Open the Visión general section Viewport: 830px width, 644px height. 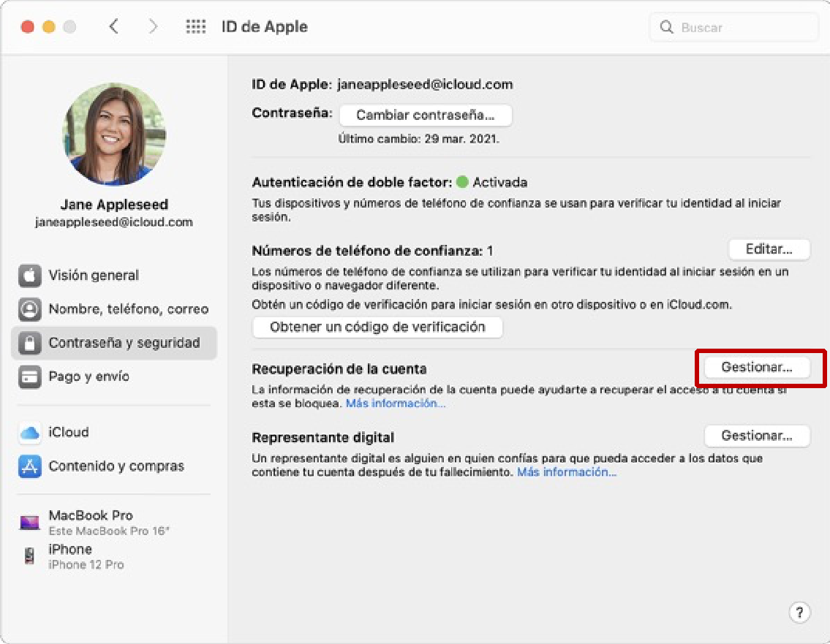[114, 275]
